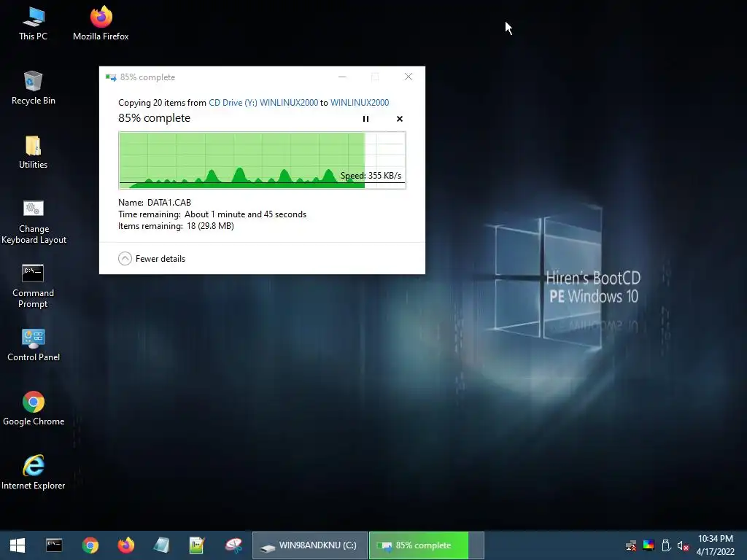
Task: Pause the file copy operation
Action: [366, 119]
